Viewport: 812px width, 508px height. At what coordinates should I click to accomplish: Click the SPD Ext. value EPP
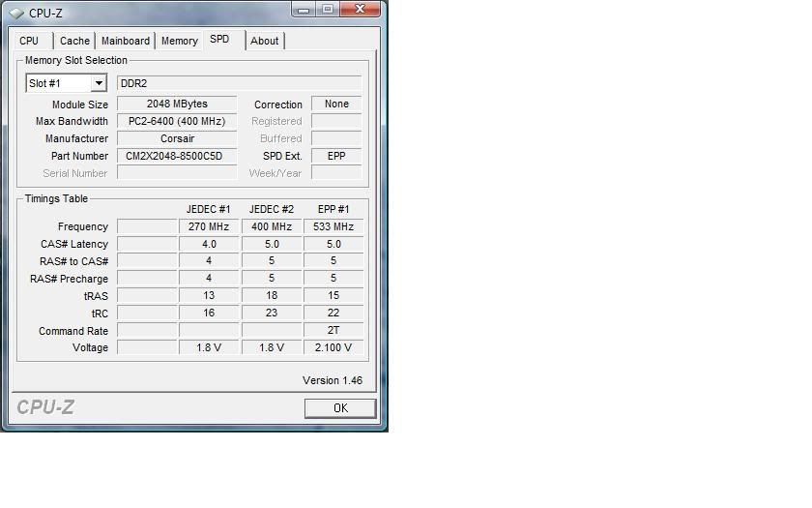pos(336,156)
